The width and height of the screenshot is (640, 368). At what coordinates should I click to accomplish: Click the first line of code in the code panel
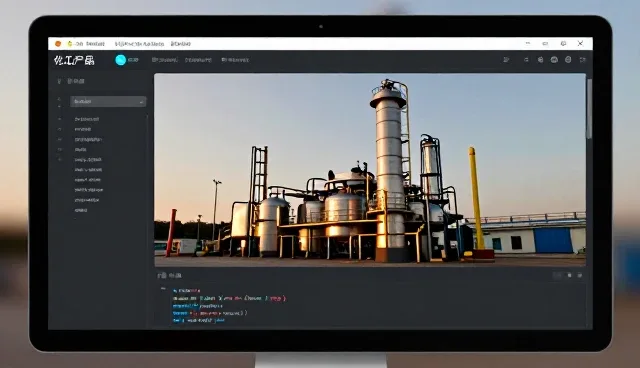click(x=186, y=291)
